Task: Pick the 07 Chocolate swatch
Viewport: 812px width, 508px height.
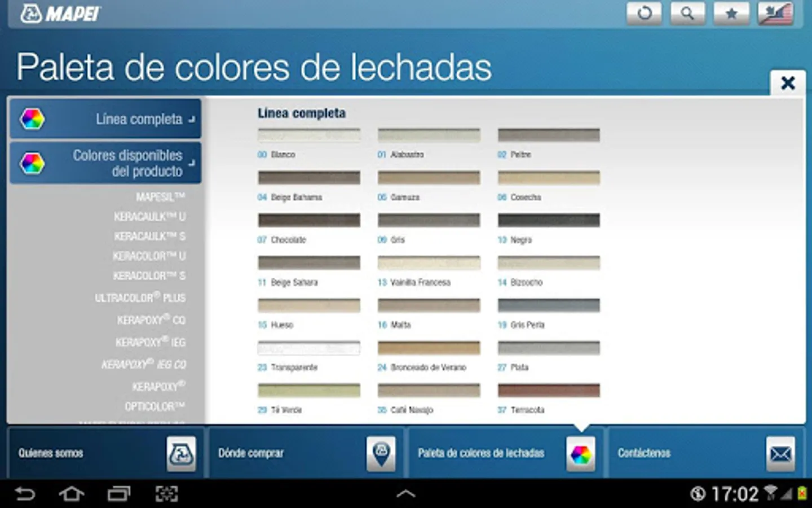Action: click(309, 220)
